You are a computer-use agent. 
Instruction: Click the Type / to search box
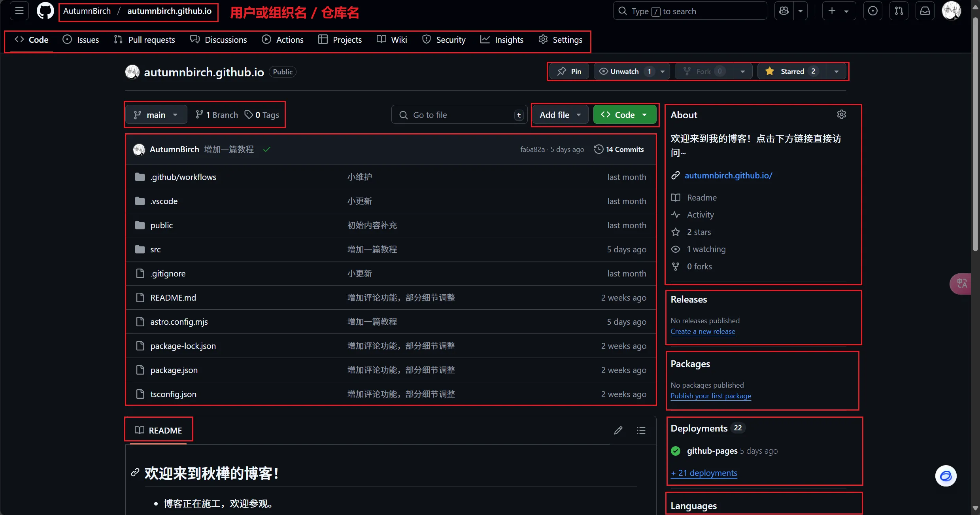(x=690, y=11)
